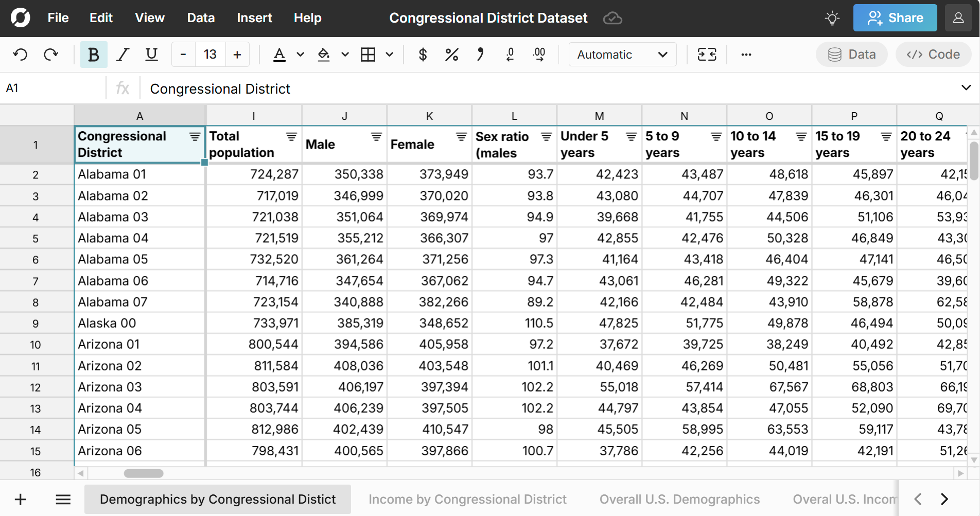Enable underline formatting
Image resolution: width=980 pixels, height=516 pixels.
[x=151, y=55]
